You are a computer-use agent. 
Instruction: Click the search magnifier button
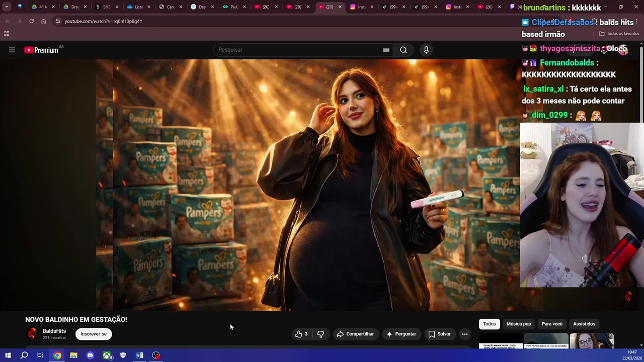[404, 50]
